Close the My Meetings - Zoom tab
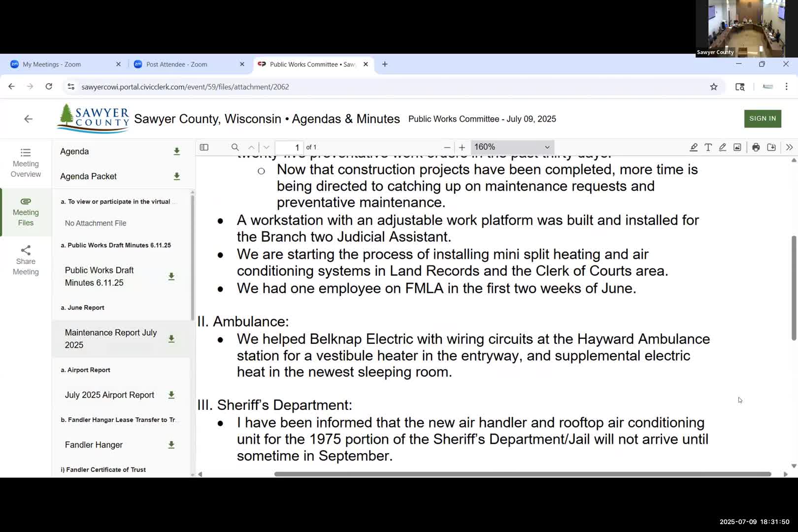798x532 pixels. [118, 65]
